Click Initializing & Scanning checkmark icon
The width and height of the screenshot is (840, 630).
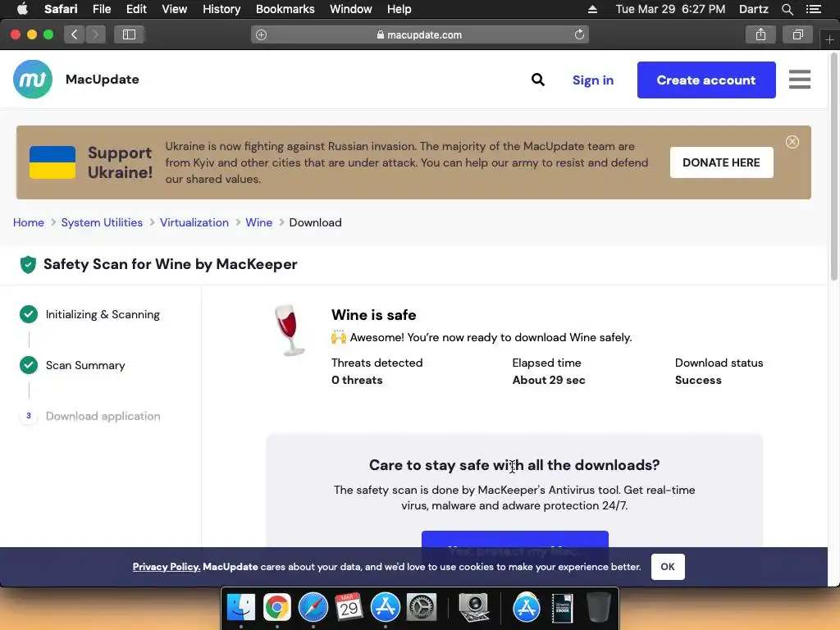coord(29,314)
